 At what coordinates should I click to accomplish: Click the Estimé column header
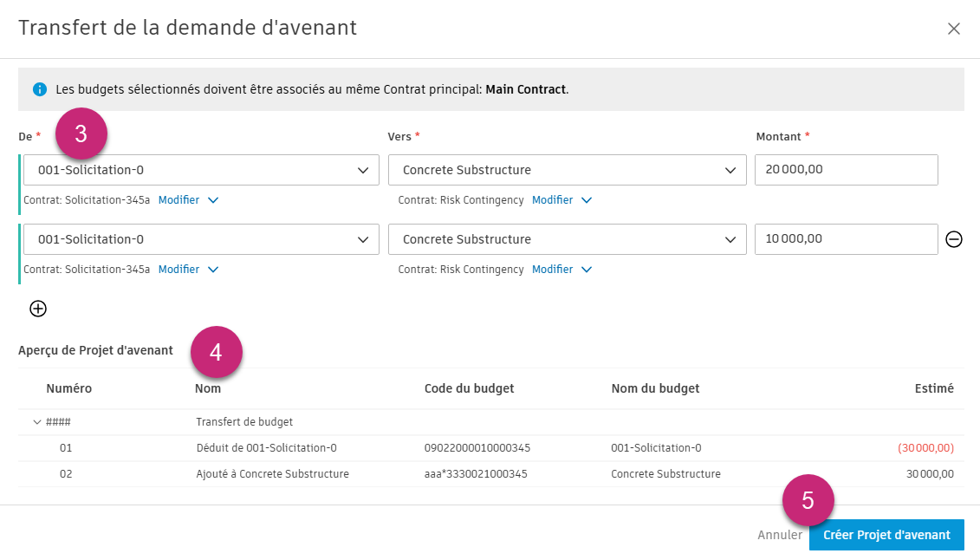pos(934,388)
